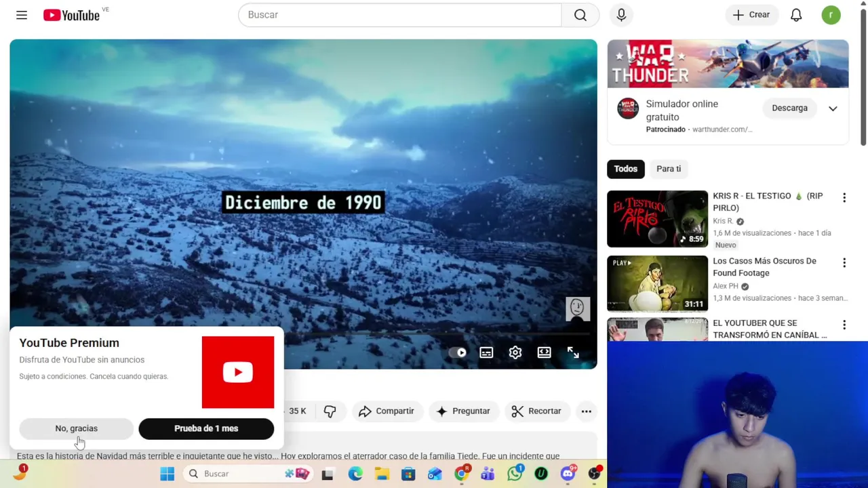
Task: Expand the ad chevron dropdown
Action: tap(833, 108)
